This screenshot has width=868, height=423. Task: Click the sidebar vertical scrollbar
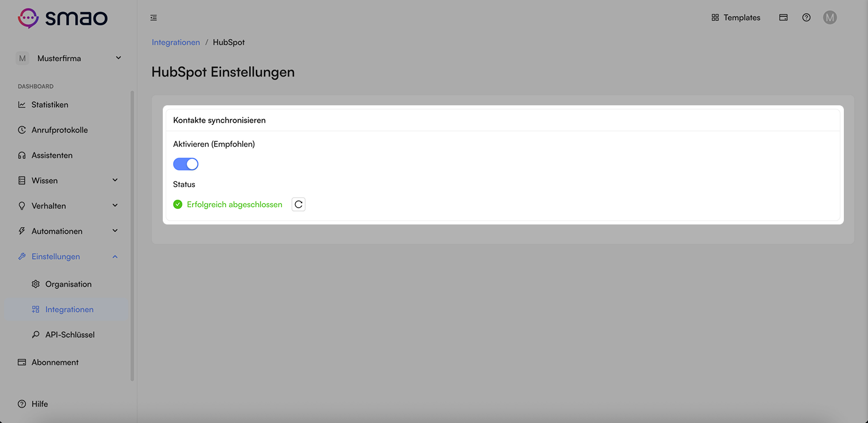(132, 236)
